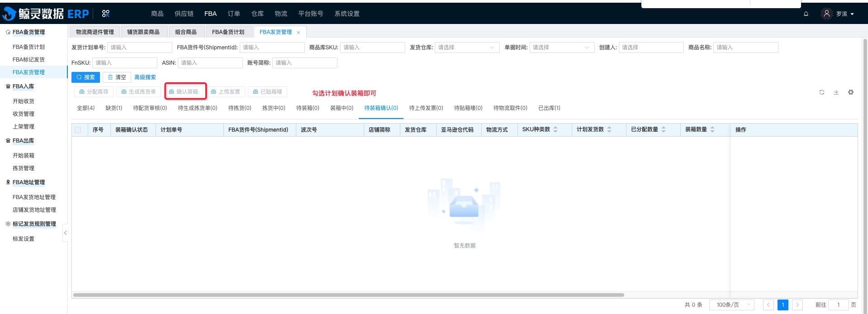Click the 分配库存 button
Screen dimensions: 868x314
pyautogui.click(x=94, y=92)
